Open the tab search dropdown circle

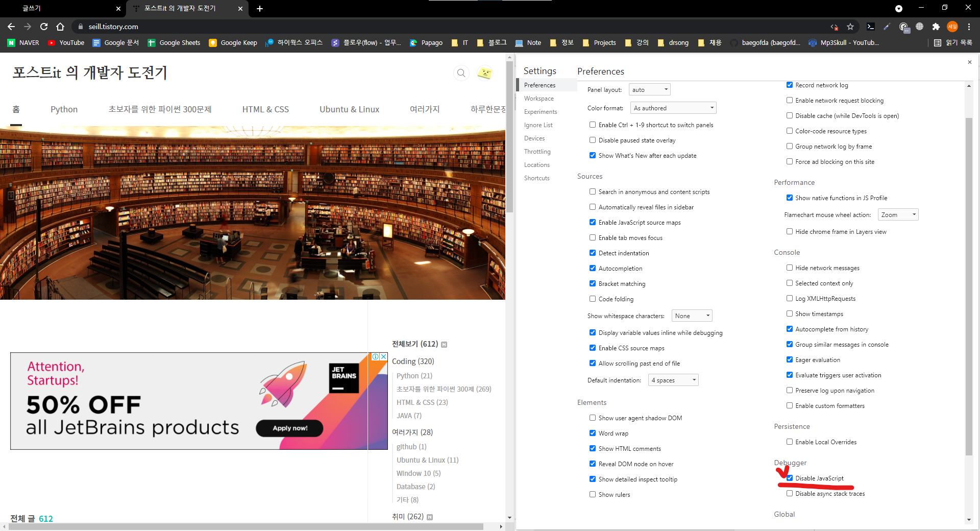[899, 8]
